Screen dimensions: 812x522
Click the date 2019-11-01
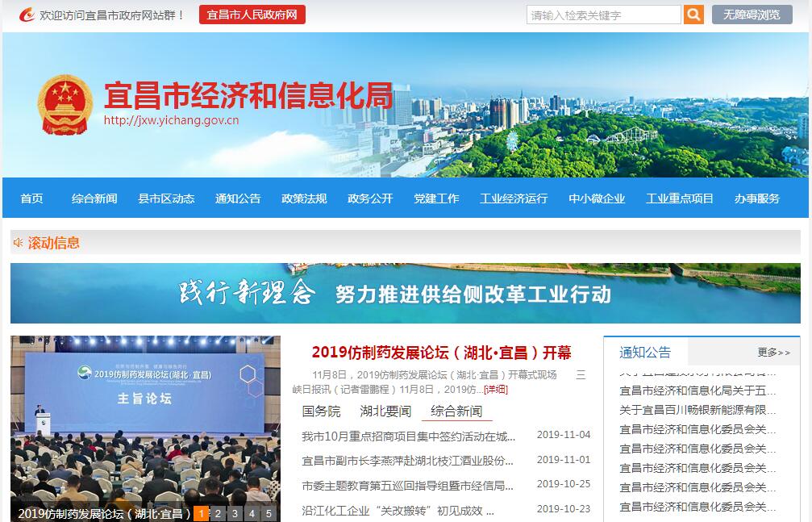coord(564,460)
